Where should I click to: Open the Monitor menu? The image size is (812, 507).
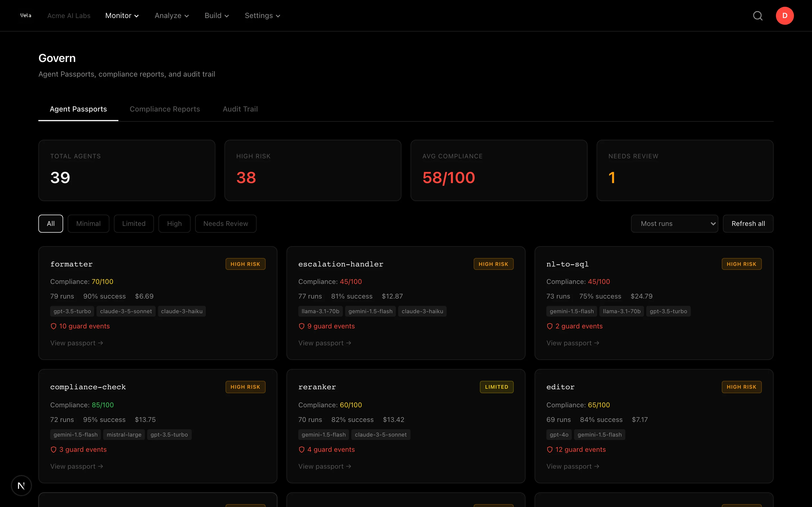pos(122,15)
